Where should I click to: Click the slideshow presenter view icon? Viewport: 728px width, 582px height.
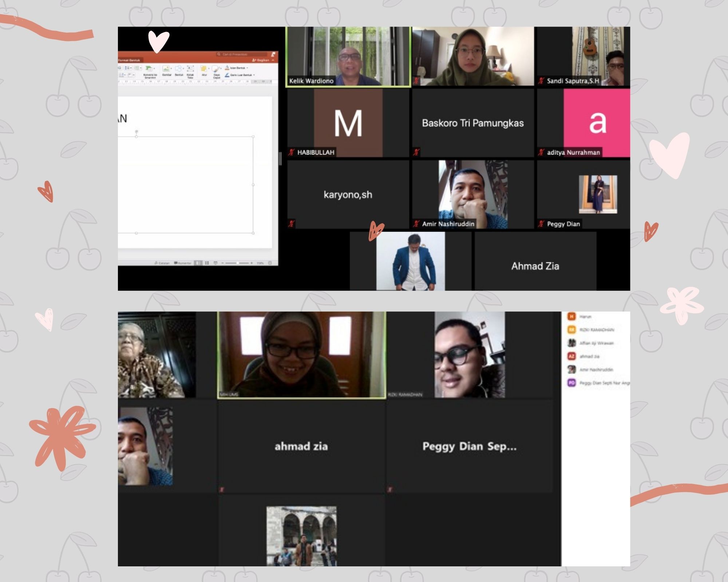[x=215, y=263]
